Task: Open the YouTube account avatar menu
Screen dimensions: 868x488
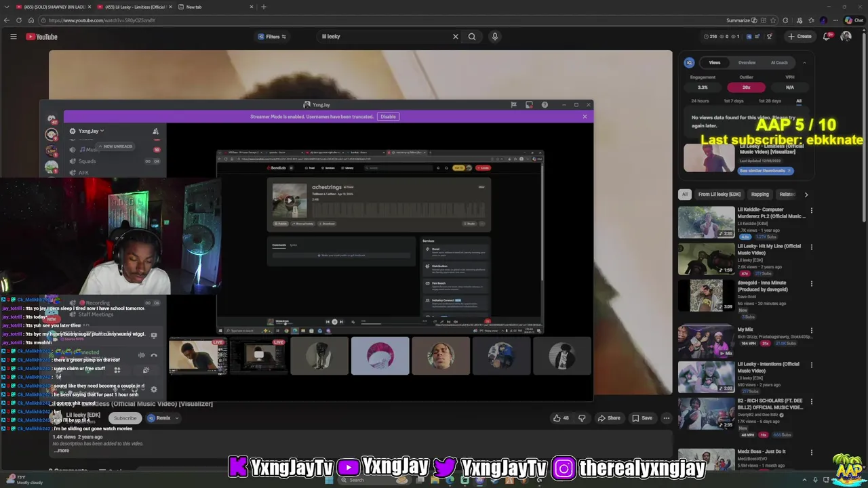Action: pos(846,37)
